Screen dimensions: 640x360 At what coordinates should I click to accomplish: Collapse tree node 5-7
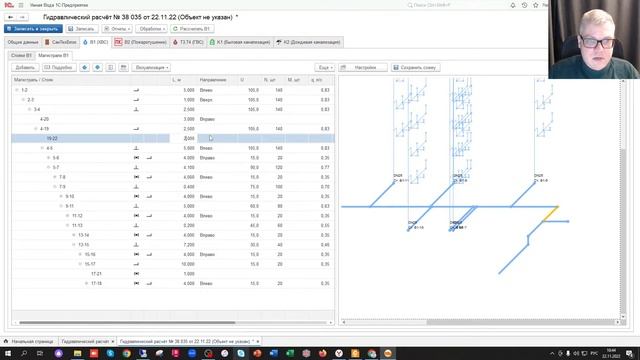coord(49,167)
